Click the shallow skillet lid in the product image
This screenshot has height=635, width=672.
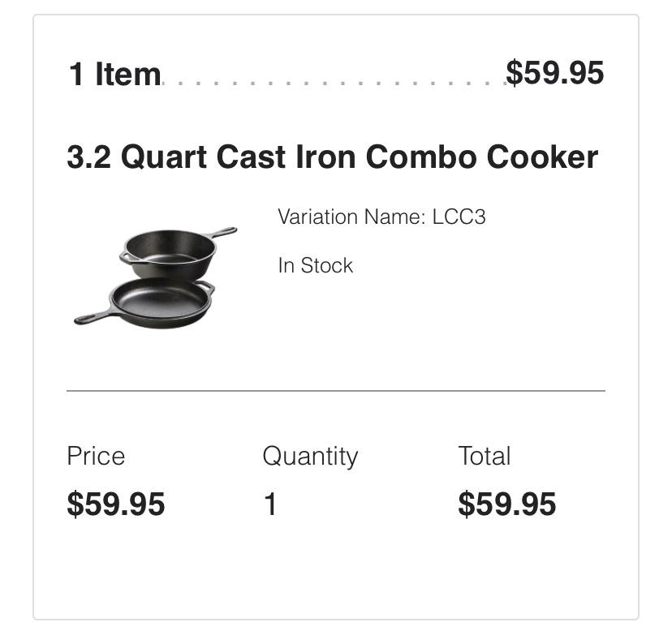click(x=162, y=302)
